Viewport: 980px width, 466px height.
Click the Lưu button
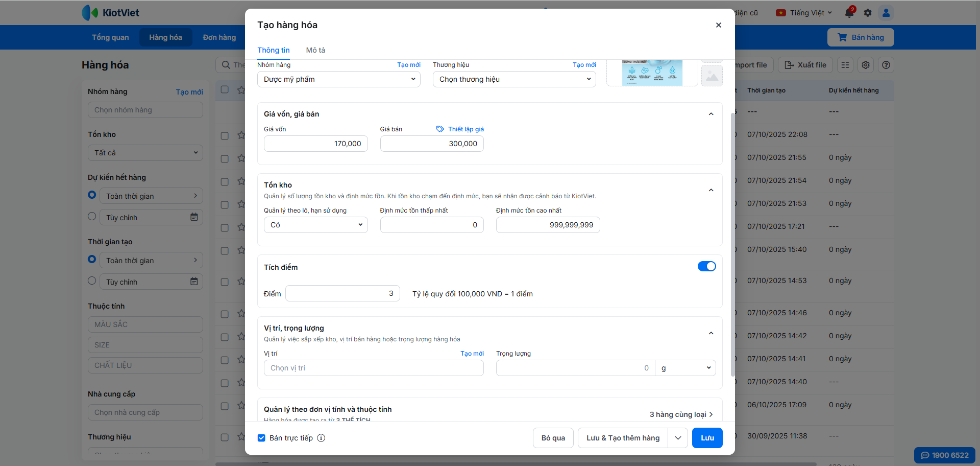[x=707, y=438]
